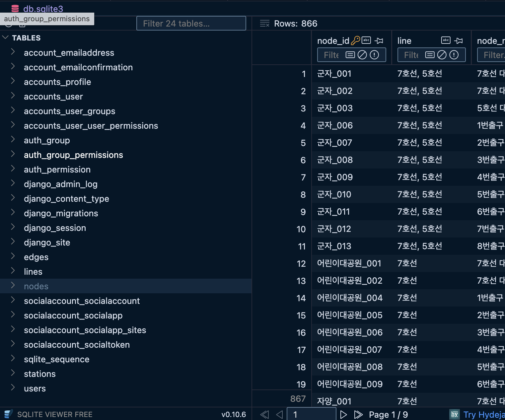This screenshot has width=505, height=420.
Task: Pin the node_id column
Action: tap(379, 40)
